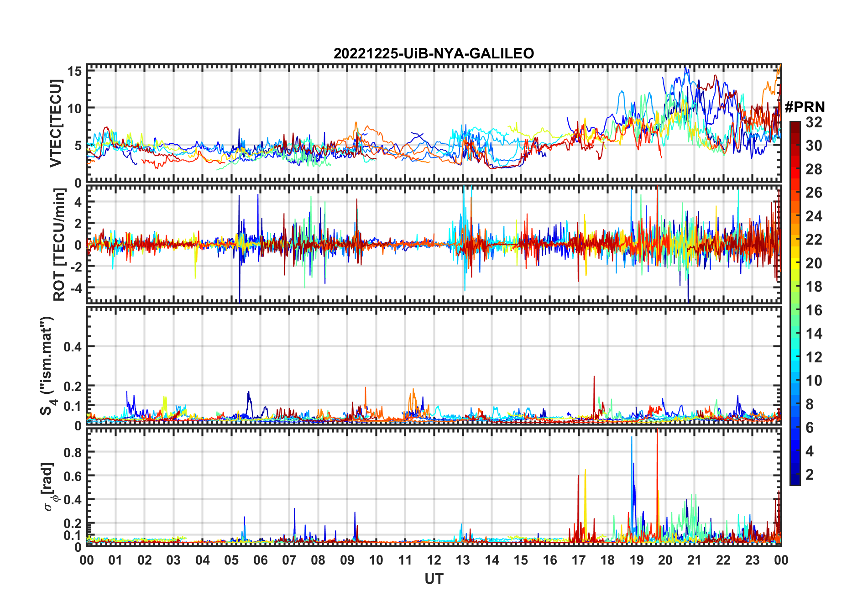Click colorbar tick label 24
Image resolution: width=868 pixels, height=607 pixels.
tap(814, 216)
